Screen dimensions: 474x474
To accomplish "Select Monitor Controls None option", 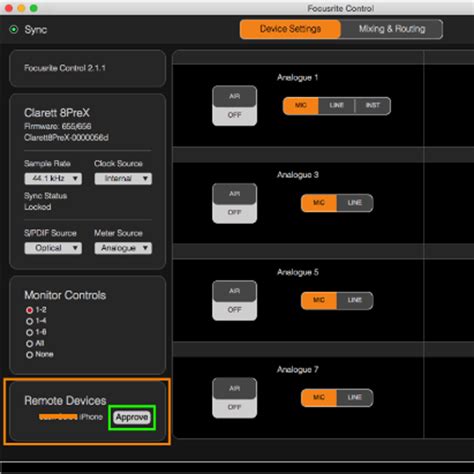I will [x=29, y=355].
